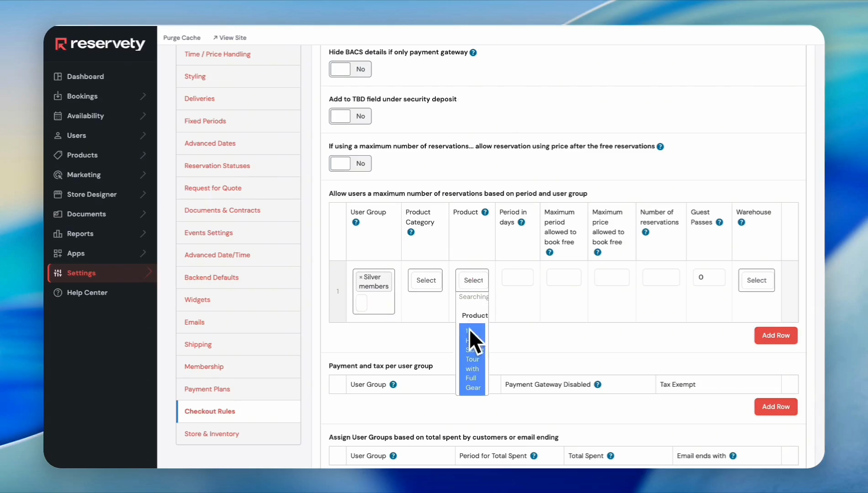Image resolution: width=868 pixels, height=493 pixels.
Task: Enable price after free reservations toggle
Action: [x=350, y=163]
